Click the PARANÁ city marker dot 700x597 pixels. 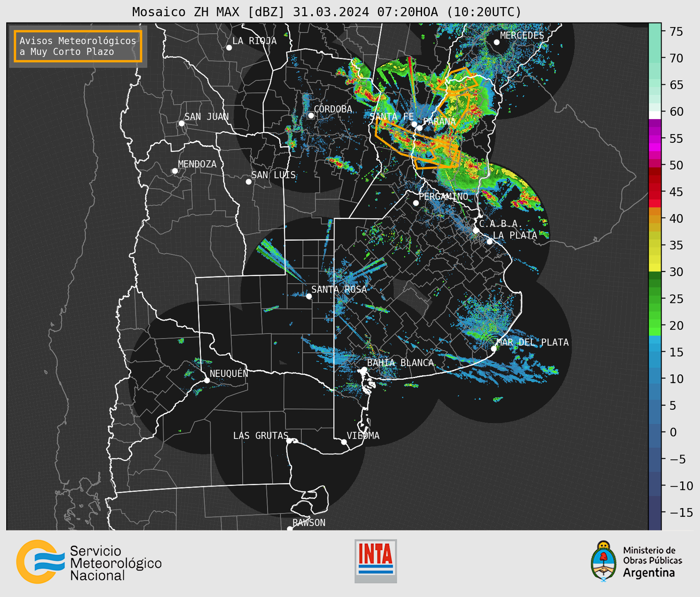click(x=420, y=128)
